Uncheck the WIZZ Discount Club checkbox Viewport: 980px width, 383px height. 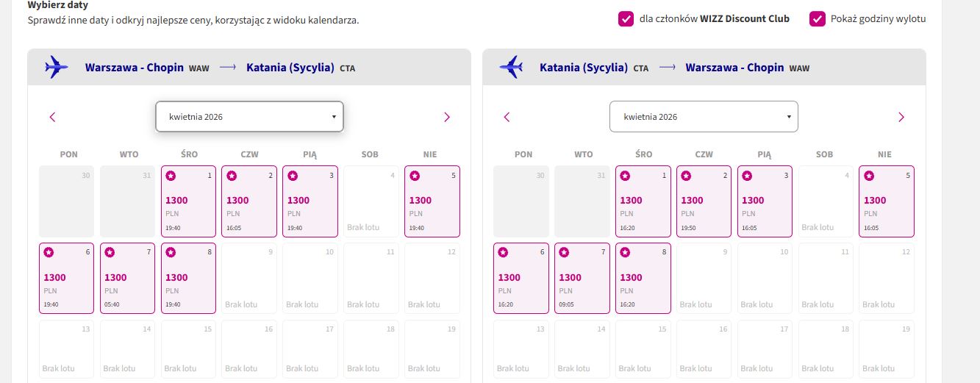[626, 19]
